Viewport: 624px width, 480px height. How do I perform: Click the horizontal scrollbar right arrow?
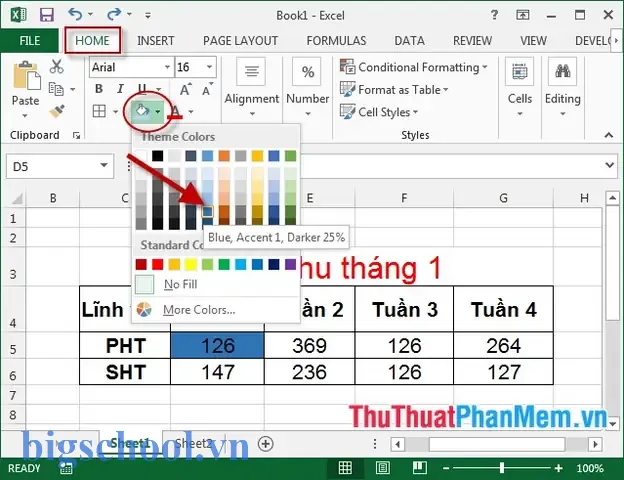click(x=595, y=443)
